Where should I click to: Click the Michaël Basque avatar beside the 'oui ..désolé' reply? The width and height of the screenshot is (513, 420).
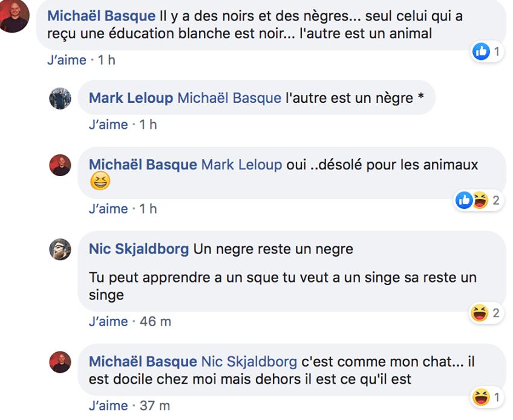click(x=60, y=165)
